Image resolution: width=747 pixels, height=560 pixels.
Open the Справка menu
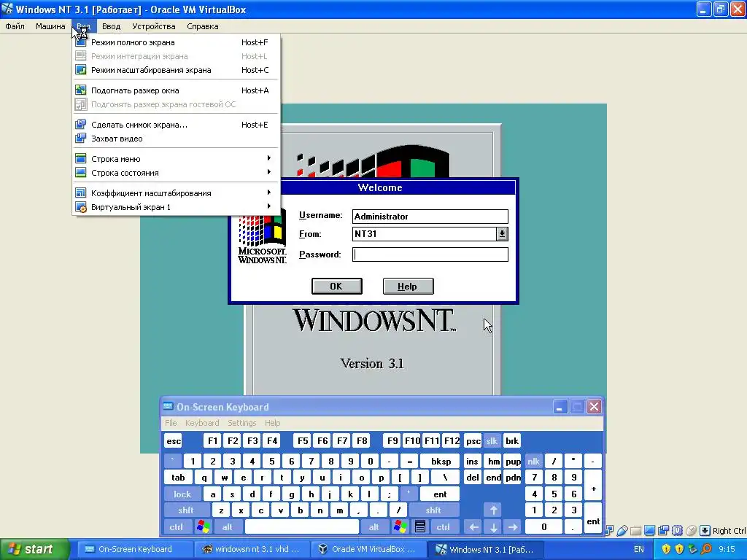(203, 26)
